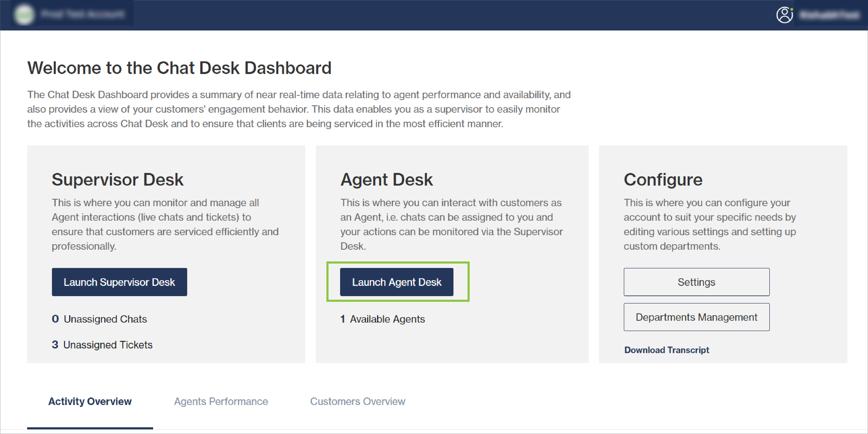868x434 pixels.
Task: Click the Download Transcript link
Action: (x=666, y=350)
